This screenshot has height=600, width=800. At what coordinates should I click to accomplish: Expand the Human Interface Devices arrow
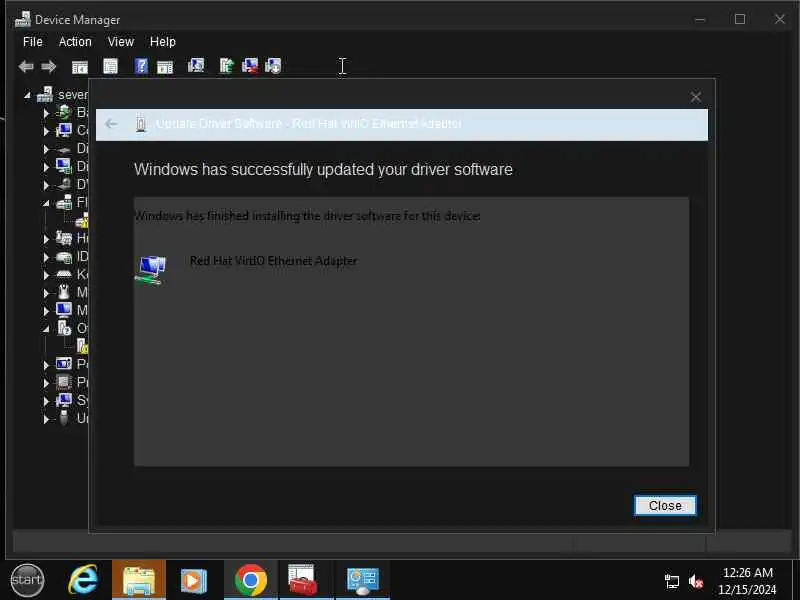click(x=46, y=239)
